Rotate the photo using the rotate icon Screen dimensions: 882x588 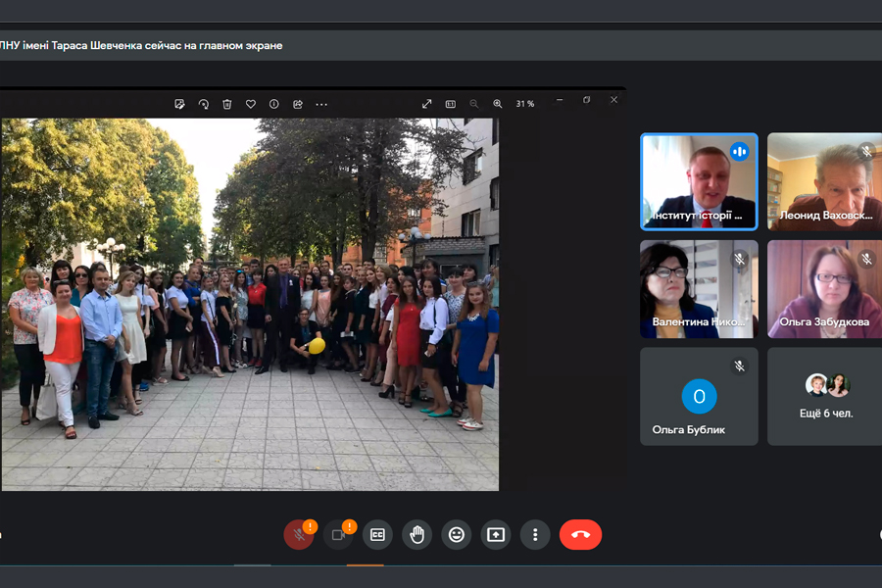[203, 104]
